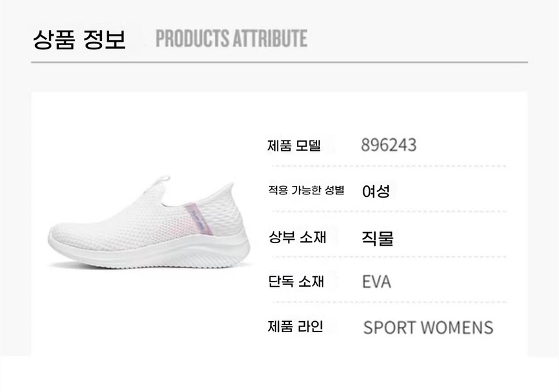Click the SPORT WOMENS product line text

[x=428, y=327]
